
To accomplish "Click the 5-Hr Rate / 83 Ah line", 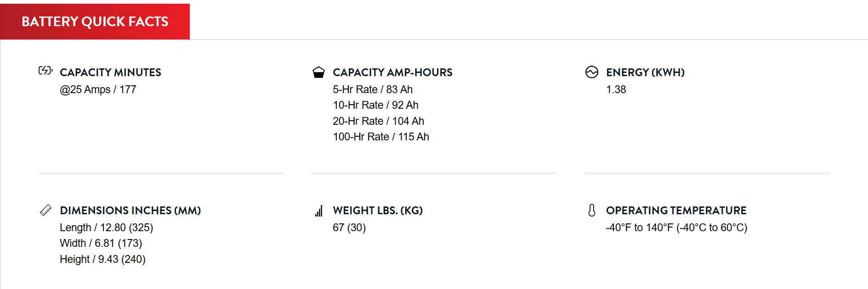I will pos(373,89).
